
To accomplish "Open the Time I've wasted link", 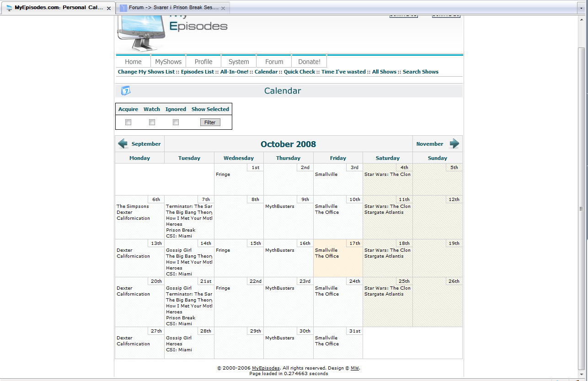I will click(x=344, y=72).
